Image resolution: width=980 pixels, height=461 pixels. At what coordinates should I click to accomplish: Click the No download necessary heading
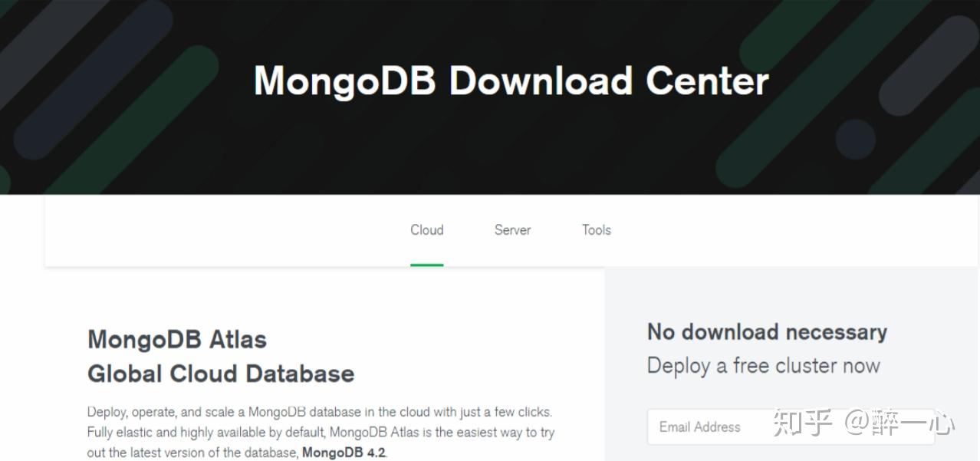point(767,331)
